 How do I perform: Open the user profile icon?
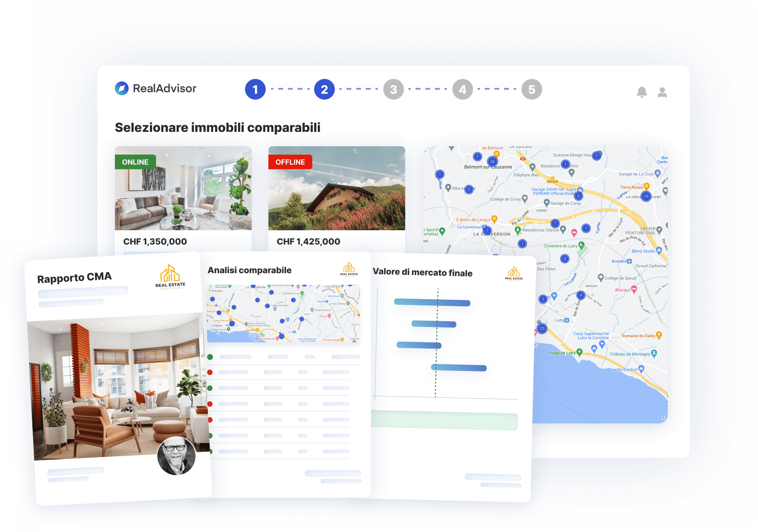[662, 92]
